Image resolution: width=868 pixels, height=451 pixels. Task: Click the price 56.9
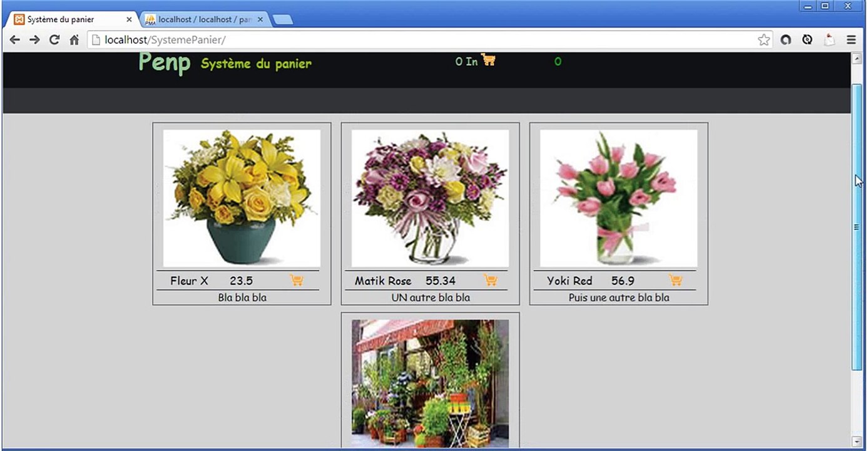(623, 281)
